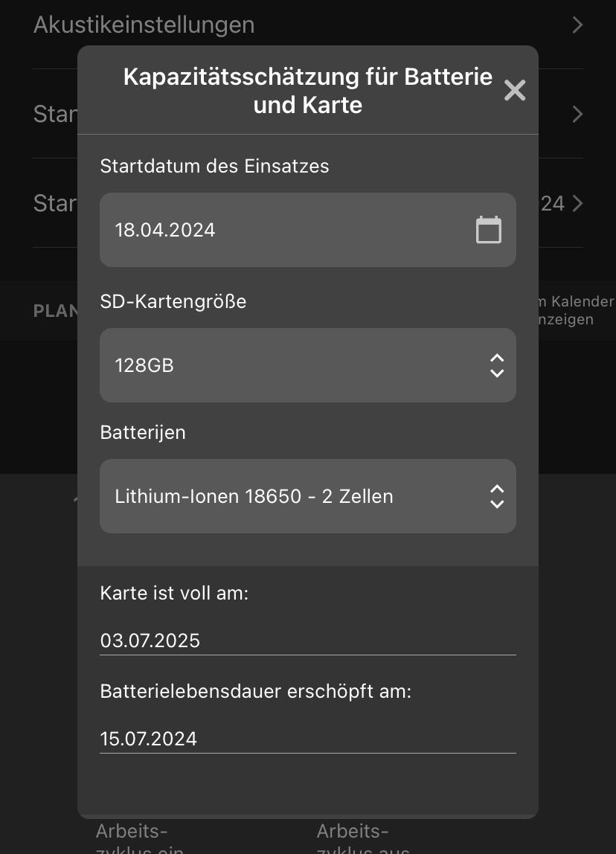616x854 pixels.
Task: Open the Lithium-Ionen 18650 battery dropdown
Action: tap(308, 496)
